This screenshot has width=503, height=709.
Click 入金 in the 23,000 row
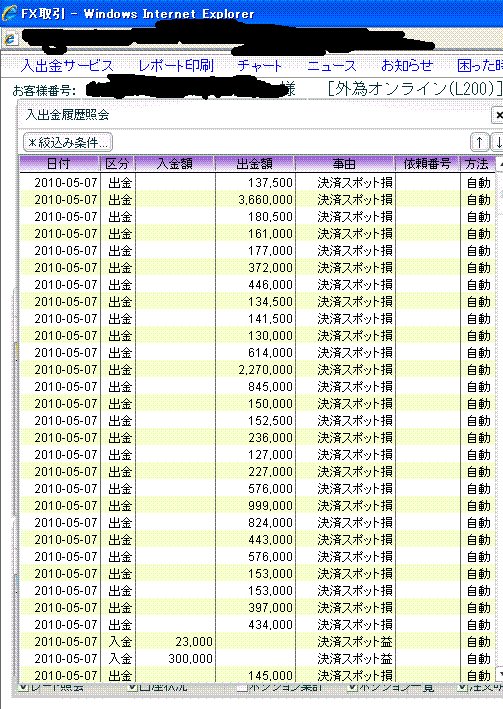(x=120, y=642)
